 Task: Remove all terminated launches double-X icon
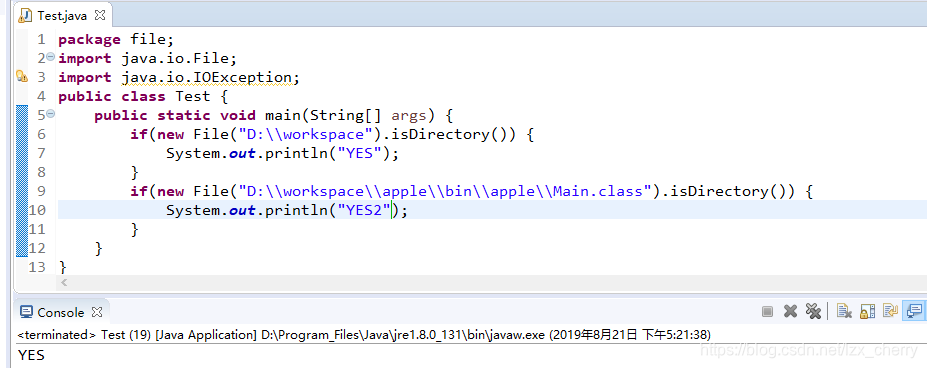pos(813,311)
